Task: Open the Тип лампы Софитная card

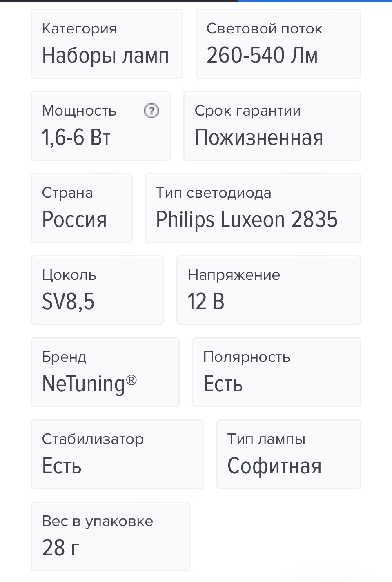Action: [x=289, y=455]
